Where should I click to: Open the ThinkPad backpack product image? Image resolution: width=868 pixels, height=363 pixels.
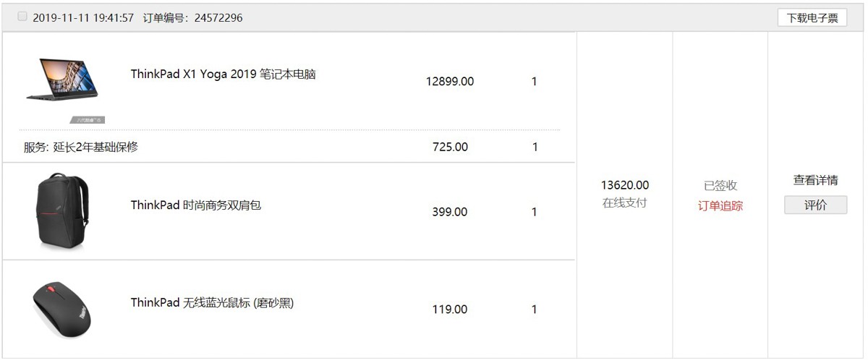pos(62,212)
